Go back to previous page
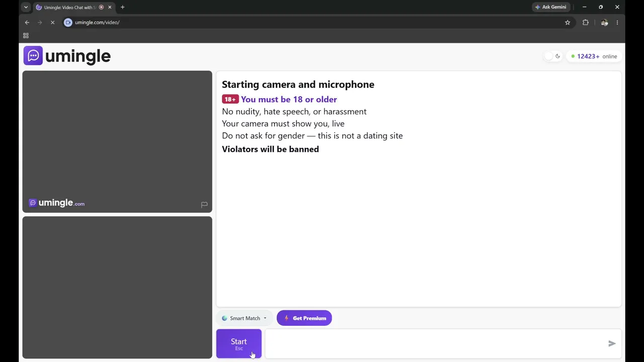 point(27,23)
